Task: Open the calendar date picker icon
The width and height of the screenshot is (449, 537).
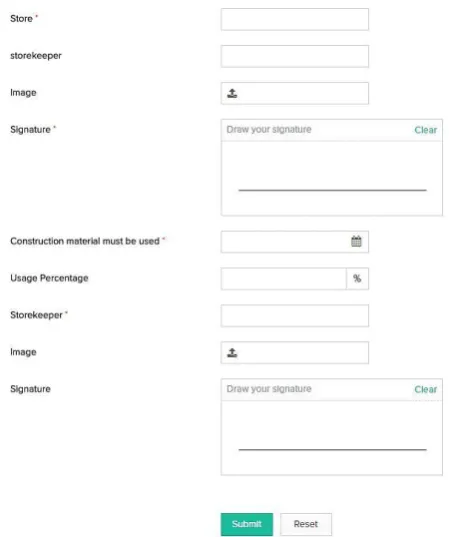Action: tap(356, 241)
